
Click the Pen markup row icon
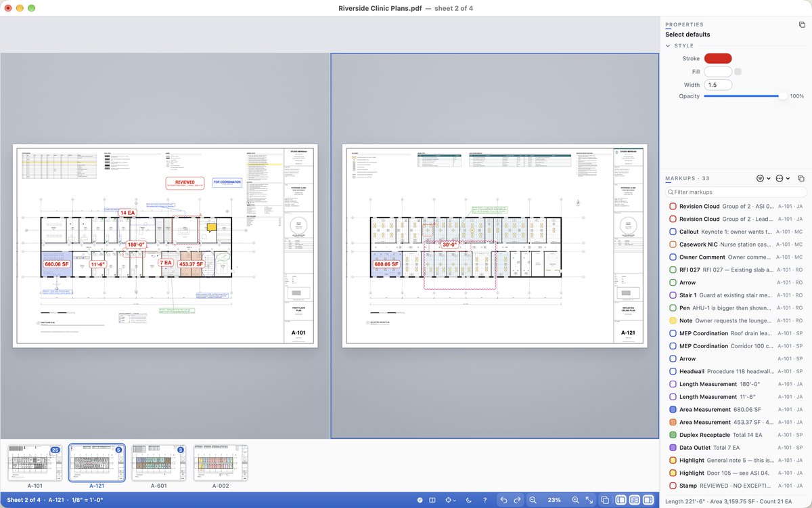[x=673, y=308]
